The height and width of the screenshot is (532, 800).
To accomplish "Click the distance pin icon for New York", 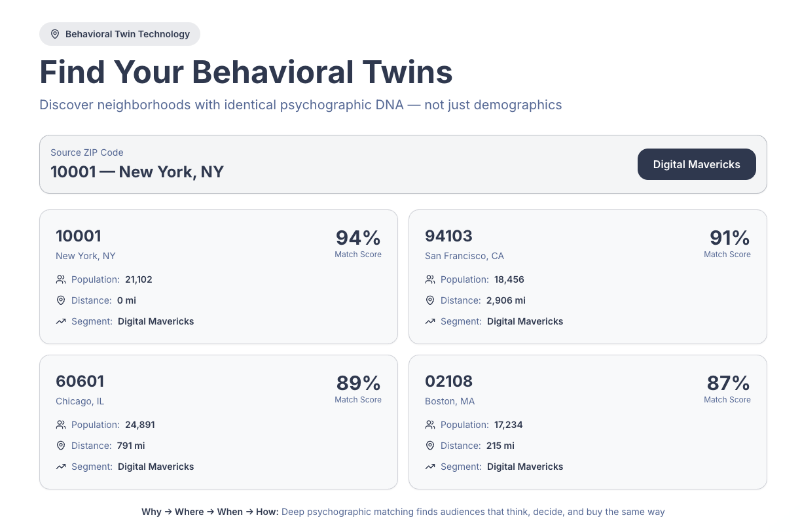I will tap(61, 300).
